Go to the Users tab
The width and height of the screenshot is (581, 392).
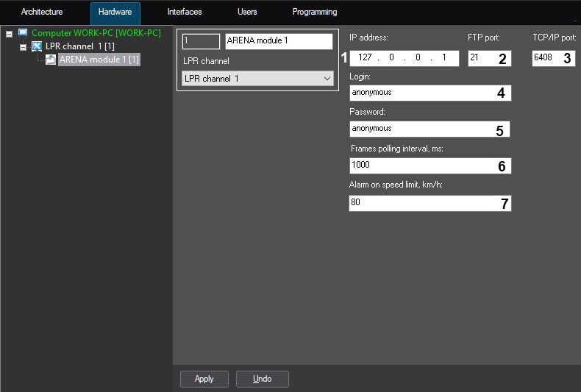coord(247,13)
